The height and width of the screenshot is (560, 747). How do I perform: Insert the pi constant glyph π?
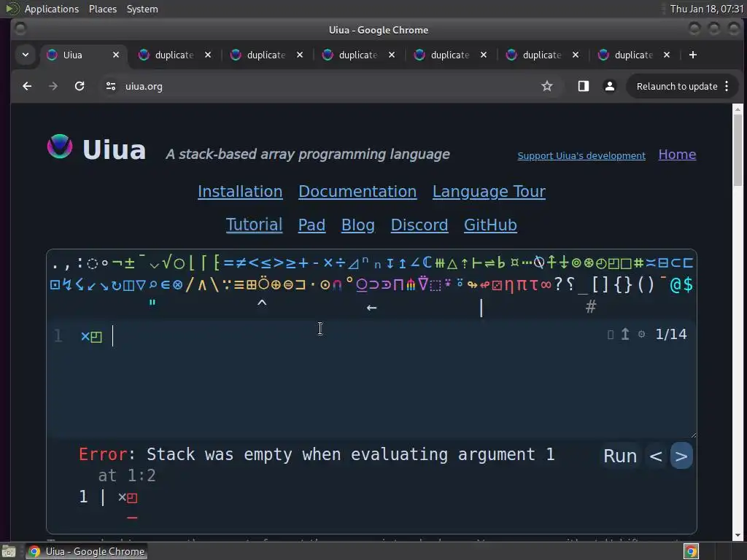coord(521,286)
